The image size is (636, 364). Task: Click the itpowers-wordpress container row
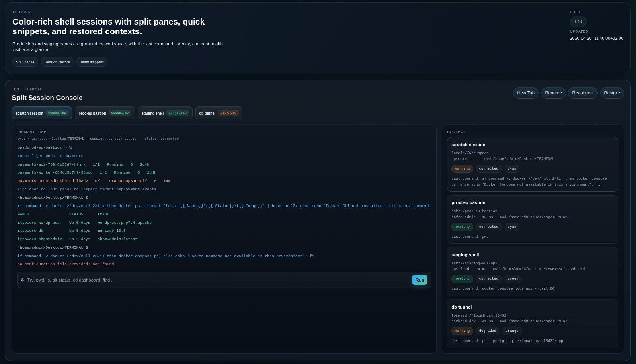click(x=84, y=223)
